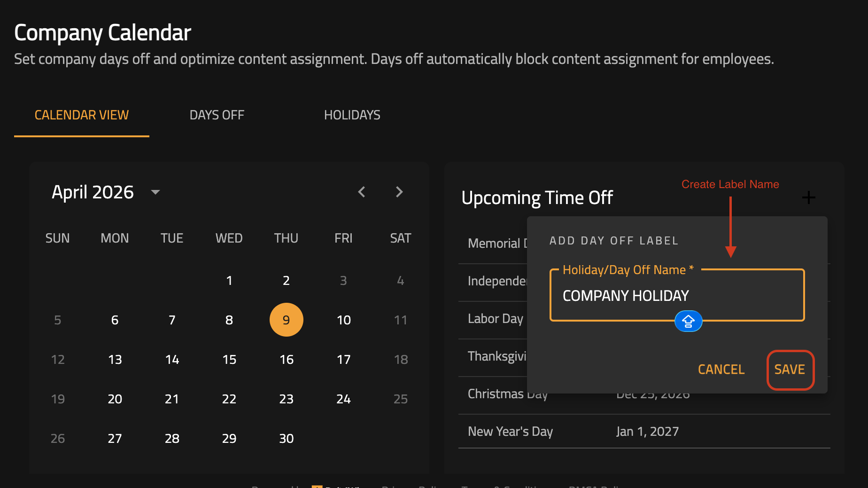Select April 30 on the calendar

(286, 439)
